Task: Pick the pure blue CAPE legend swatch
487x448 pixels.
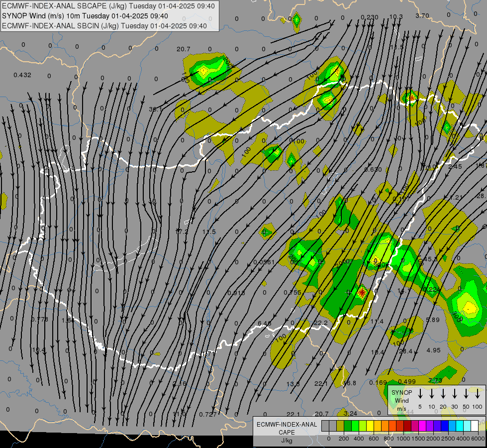Action: coord(444,426)
